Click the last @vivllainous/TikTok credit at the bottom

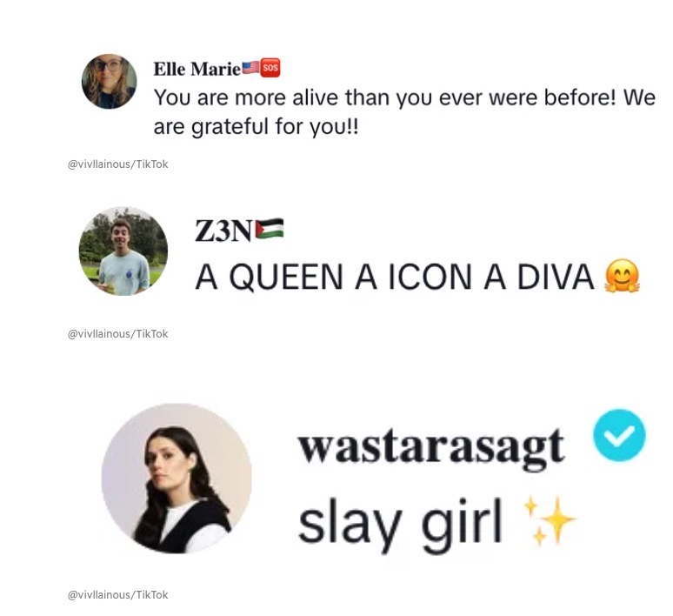(118, 595)
